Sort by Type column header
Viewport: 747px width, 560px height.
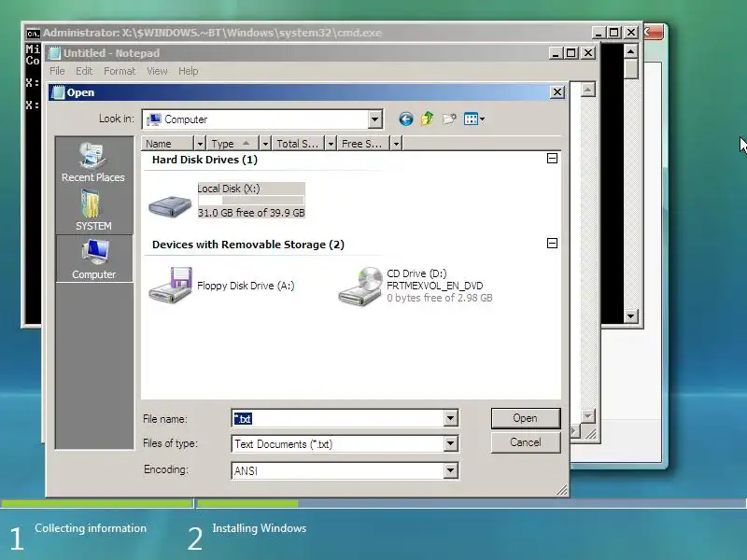coord(233,144)
